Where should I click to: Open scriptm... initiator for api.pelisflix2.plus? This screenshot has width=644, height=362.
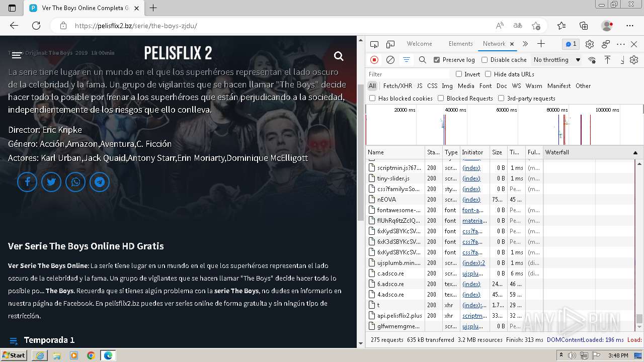coord(474,316)
